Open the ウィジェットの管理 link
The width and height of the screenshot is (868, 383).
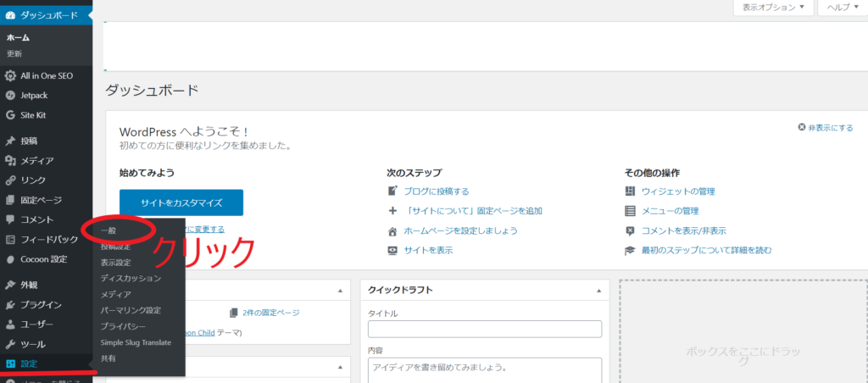(678, 191)
